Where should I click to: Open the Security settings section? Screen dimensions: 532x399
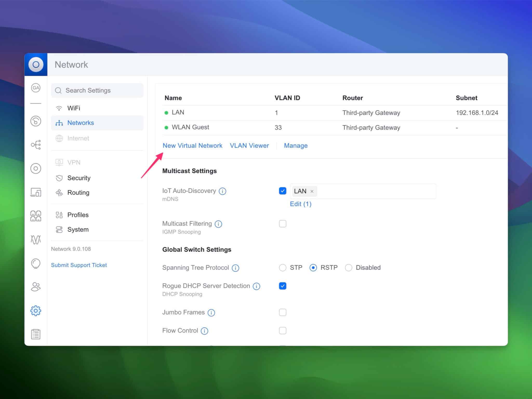(79, 178)
